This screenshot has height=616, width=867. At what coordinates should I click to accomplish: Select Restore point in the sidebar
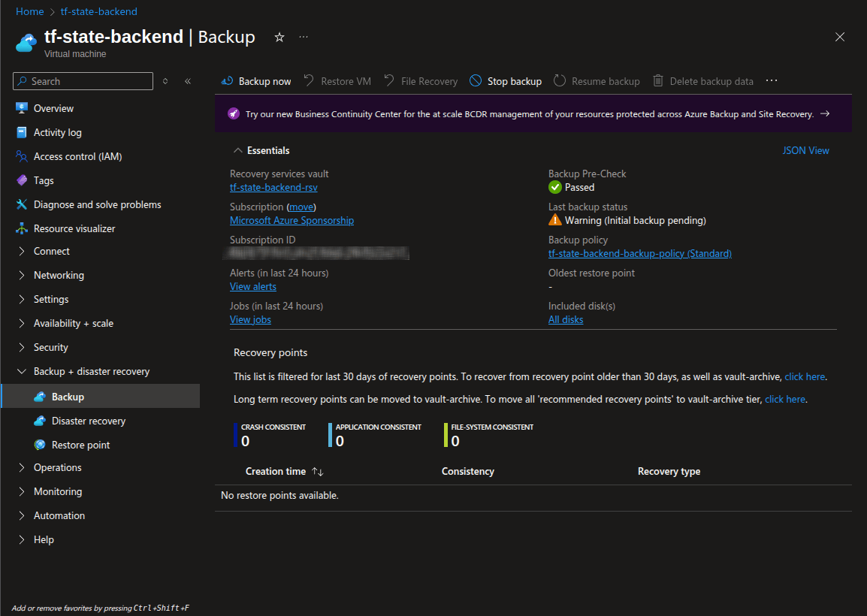point(80,445)
